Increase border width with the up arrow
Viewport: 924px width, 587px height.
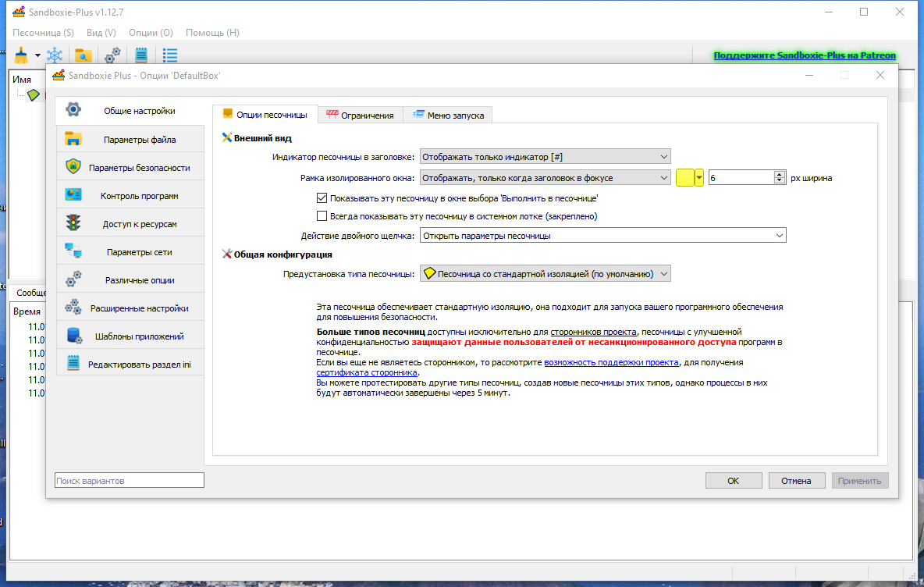tap(780, 174)
